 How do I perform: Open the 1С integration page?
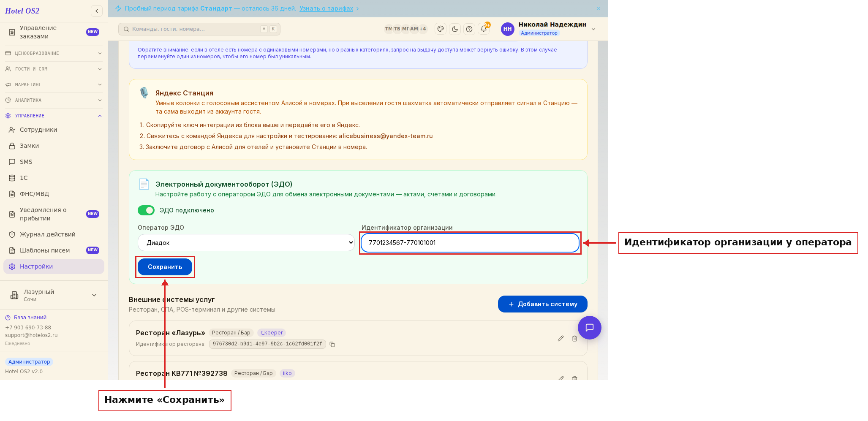54,178
